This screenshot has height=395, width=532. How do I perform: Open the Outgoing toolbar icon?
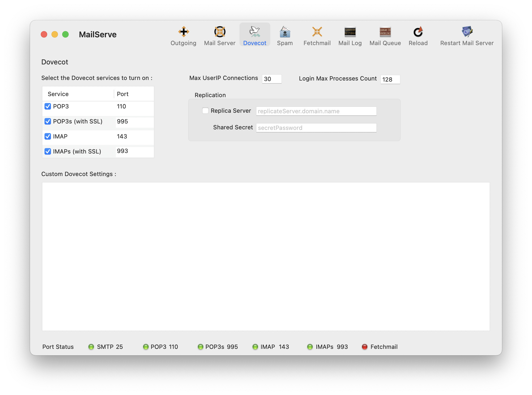click(183, 32)
